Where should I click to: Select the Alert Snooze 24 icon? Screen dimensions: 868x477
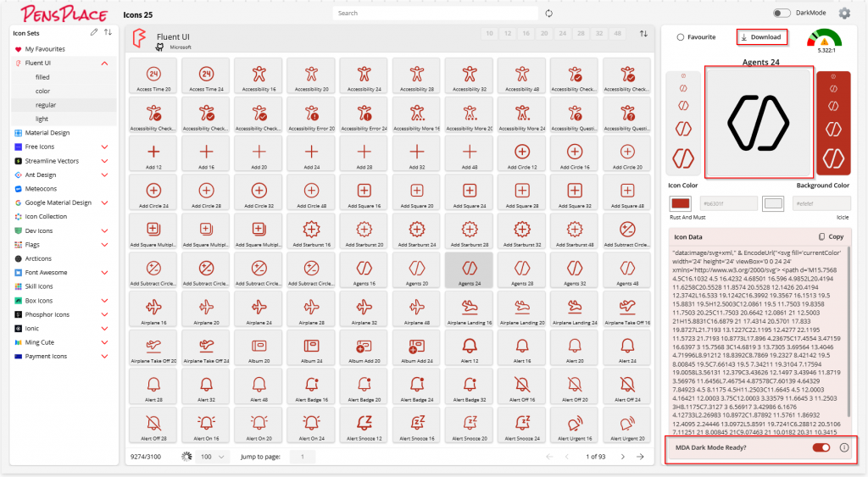[522, 425]
